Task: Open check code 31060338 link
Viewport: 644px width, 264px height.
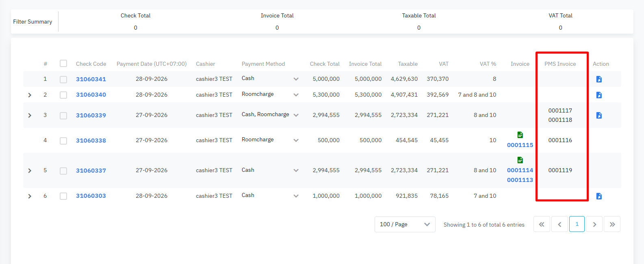Action: click(91, 141)
